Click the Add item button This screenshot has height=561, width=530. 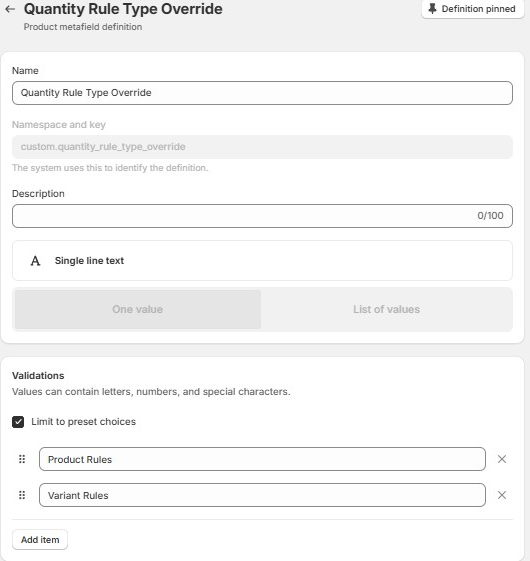point(40,540)
